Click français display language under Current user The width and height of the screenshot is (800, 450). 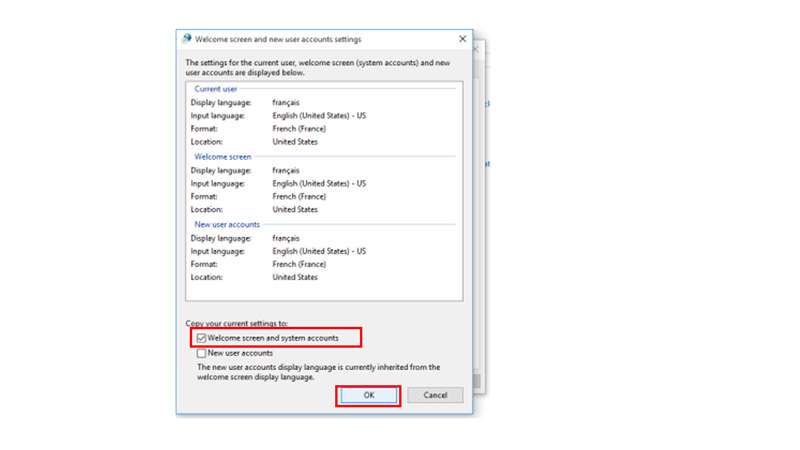[x=286, y=103]
